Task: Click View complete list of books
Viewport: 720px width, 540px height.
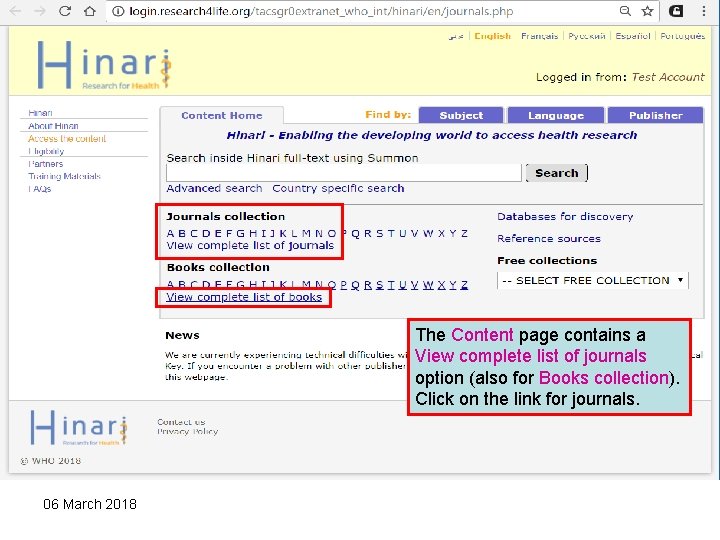Action: 244,297
